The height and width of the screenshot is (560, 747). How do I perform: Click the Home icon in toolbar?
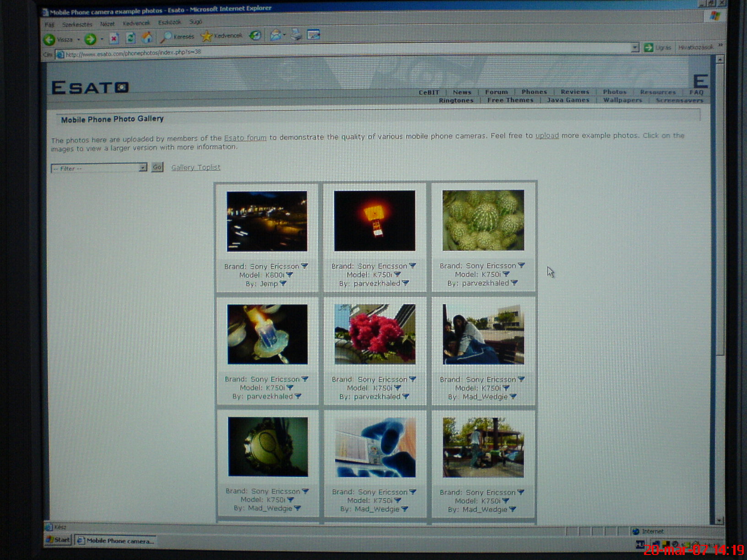pyautogui.click(x=147, y=38)
